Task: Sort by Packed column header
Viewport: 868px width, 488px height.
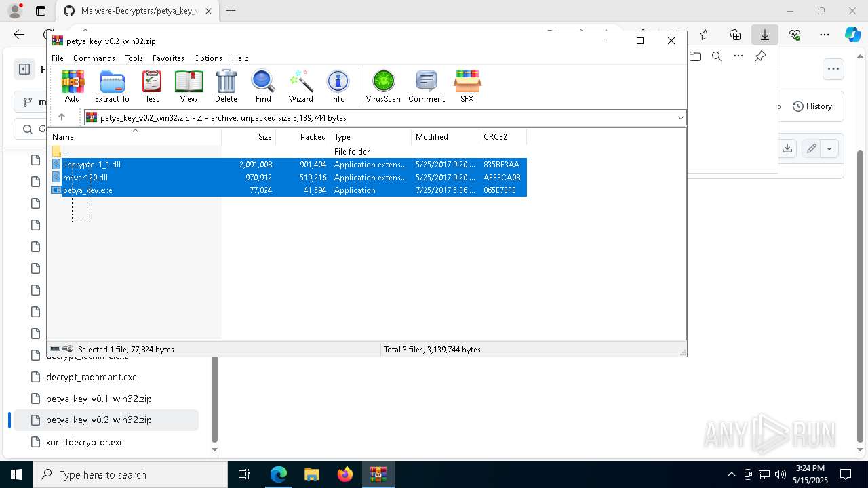Action: tap(303, 137)
